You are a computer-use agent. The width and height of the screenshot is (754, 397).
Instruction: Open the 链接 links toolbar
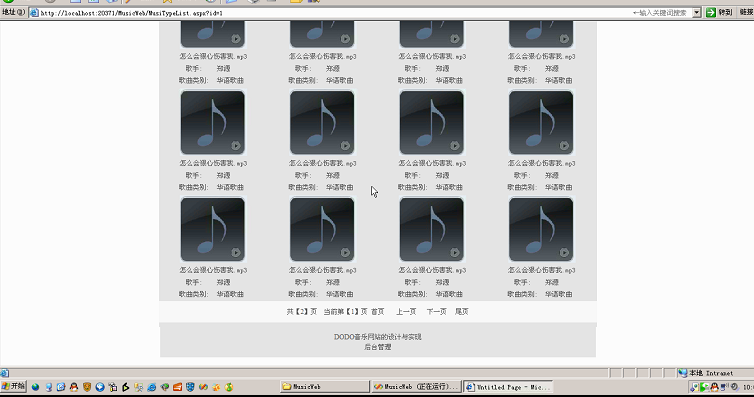(x=746, y=13)
